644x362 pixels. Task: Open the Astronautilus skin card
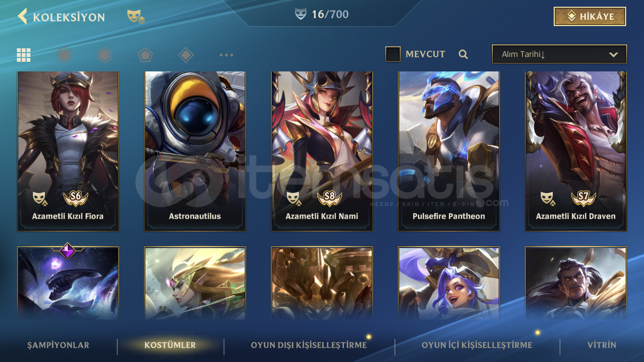(195, 151)
